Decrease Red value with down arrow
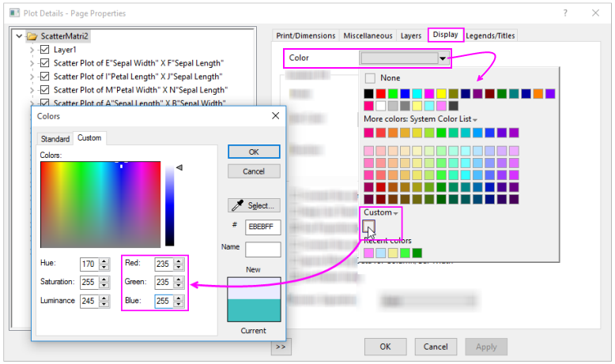This screenshot has width=615, height=364. [179, 267]
